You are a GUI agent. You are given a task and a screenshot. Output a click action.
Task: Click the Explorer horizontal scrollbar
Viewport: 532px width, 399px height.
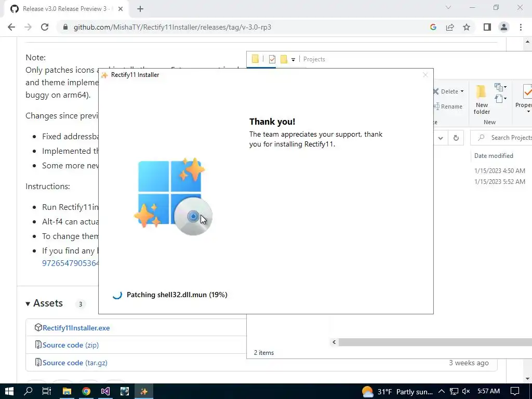tap(435, 342)
